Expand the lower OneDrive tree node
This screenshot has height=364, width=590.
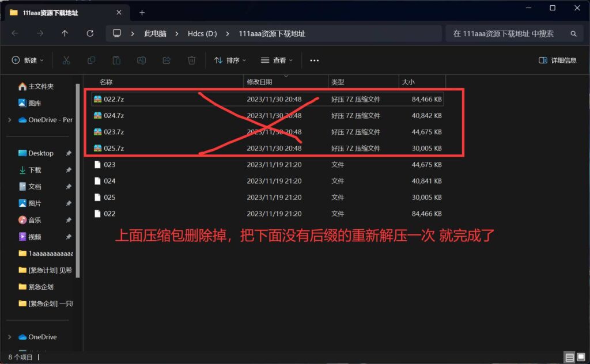pyautogui.click(x=10, y=337)
